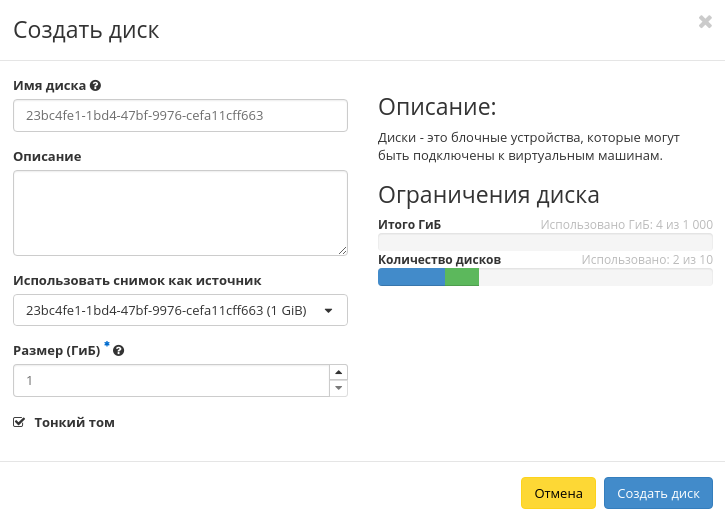This screenshot has height=521, width=725.
Task: Close the Создать диск dialog with X
Action: coord(705,22)
